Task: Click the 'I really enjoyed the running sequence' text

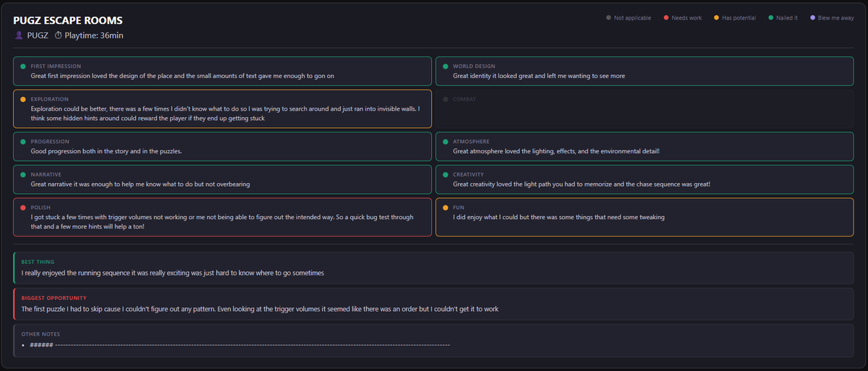Action: tap(173, 273)
